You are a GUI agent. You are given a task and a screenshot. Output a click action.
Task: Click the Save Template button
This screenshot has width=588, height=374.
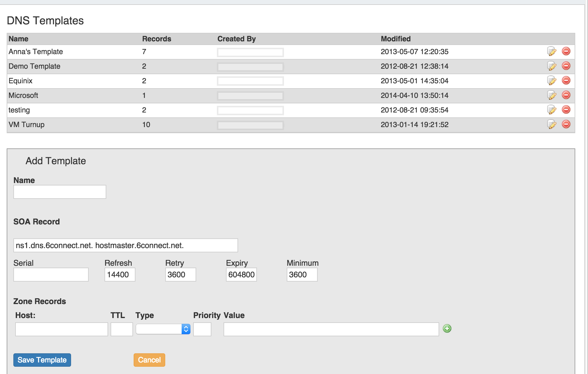42,360
